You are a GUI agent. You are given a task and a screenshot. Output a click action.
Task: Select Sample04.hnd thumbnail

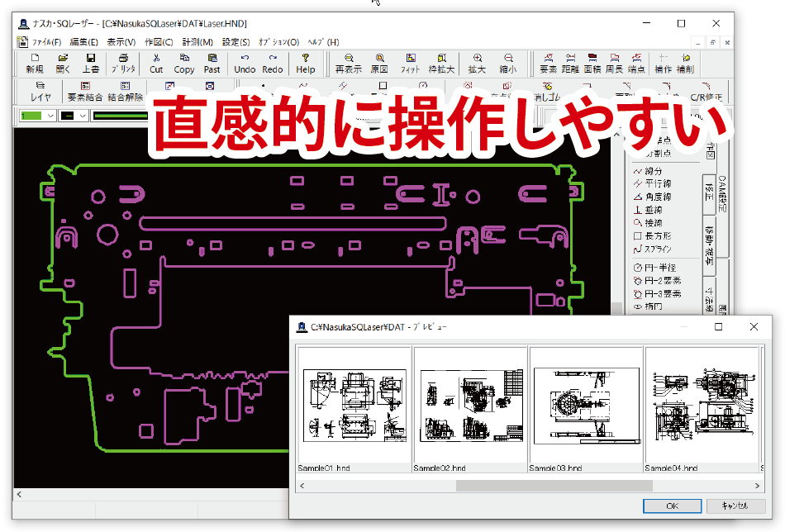coord(702,410)
